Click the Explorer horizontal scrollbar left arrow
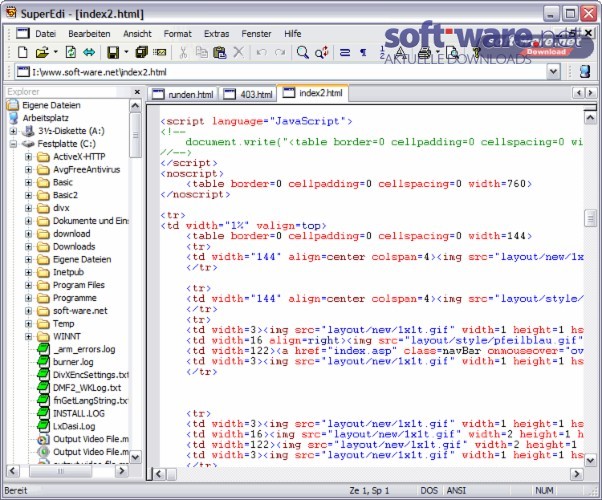 12,471
